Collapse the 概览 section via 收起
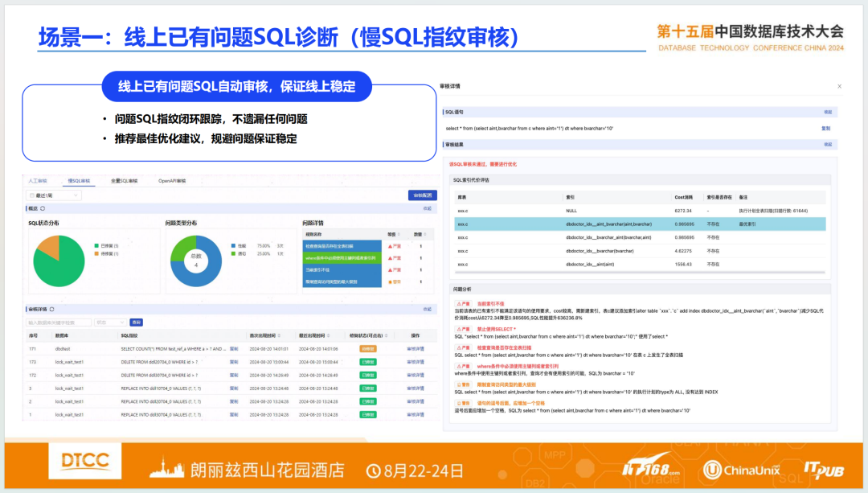 pyautogui.click(x=428, y=209)
